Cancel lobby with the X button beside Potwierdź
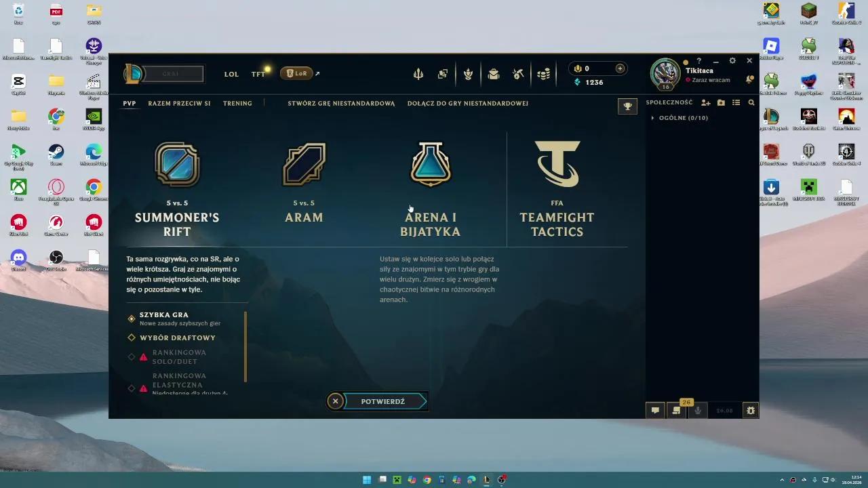 pos(335,401)
